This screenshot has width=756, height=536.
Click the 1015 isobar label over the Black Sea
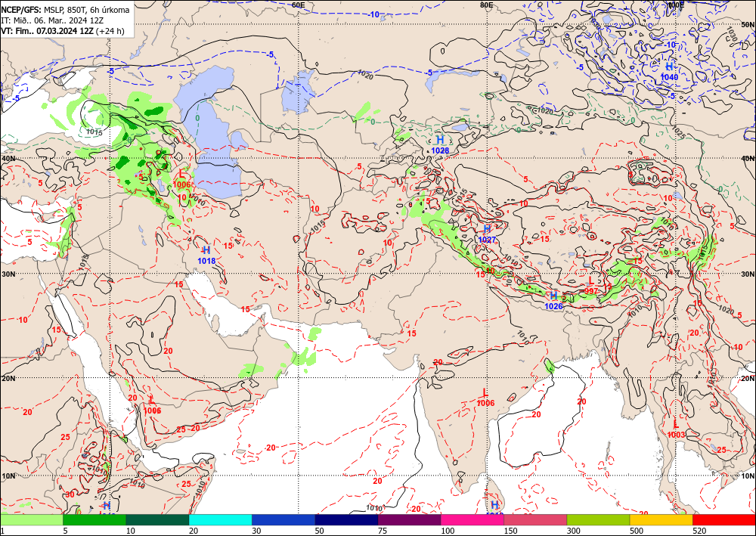point(94,131)
